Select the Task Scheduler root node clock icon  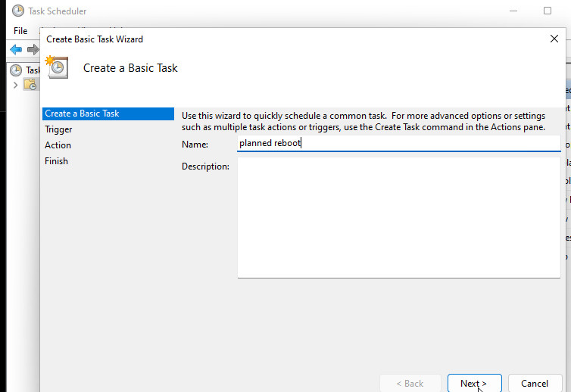pos(16,70)
